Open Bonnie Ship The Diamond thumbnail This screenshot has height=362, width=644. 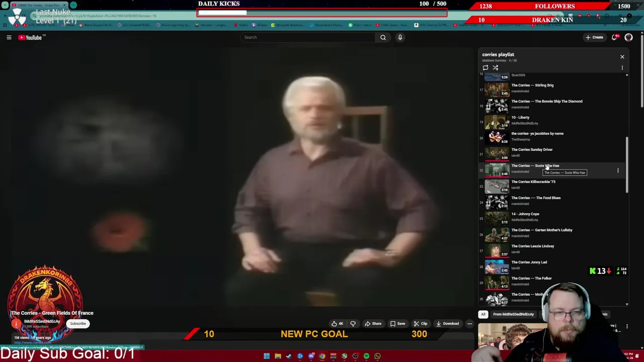point(497,106)
